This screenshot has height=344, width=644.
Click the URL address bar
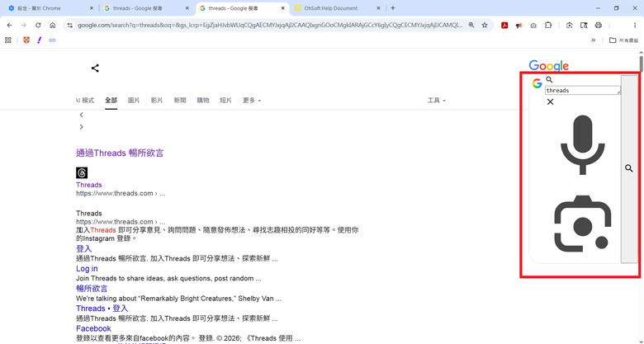pos(270,25)
